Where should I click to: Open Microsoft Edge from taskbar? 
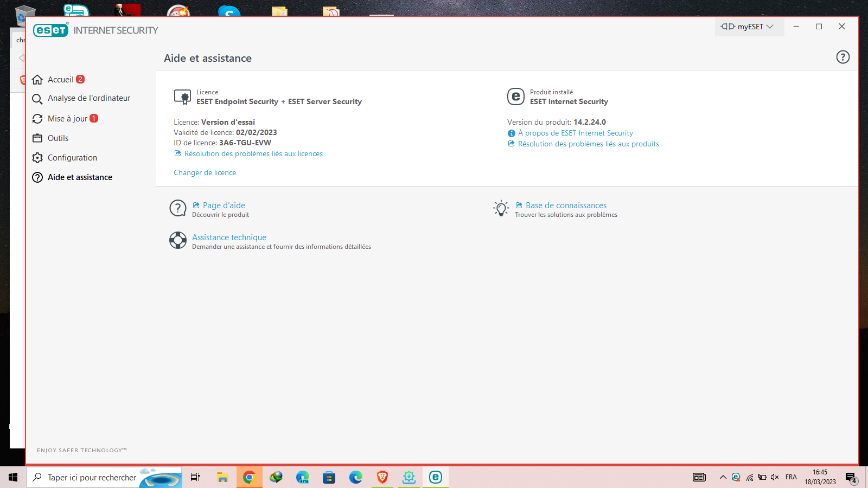coord(355,477)
